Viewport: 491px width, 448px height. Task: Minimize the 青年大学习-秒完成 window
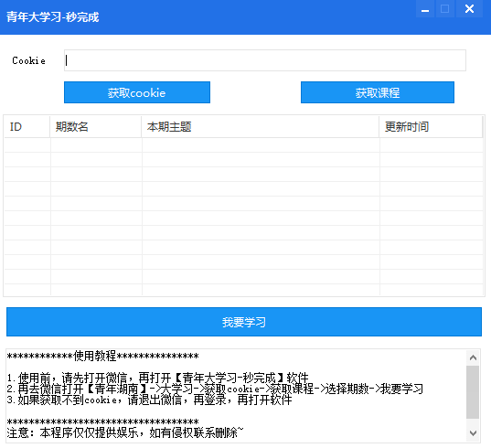425,9
